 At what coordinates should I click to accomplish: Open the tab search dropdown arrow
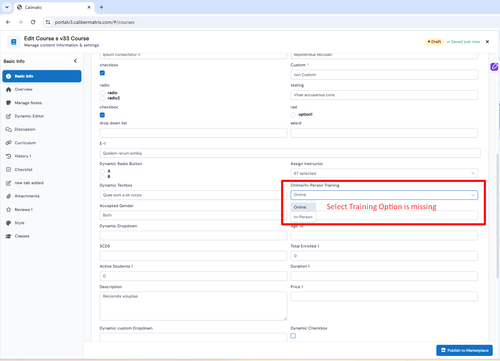click(7, 7)
